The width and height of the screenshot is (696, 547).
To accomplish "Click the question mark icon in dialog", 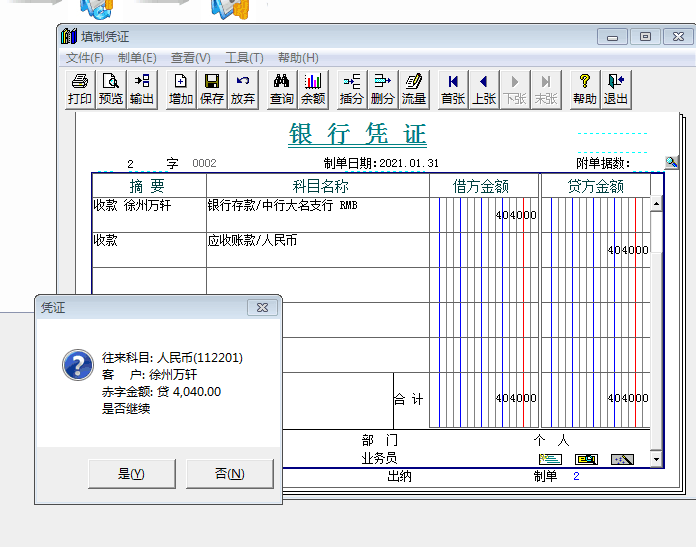I will tap(78, 365).
